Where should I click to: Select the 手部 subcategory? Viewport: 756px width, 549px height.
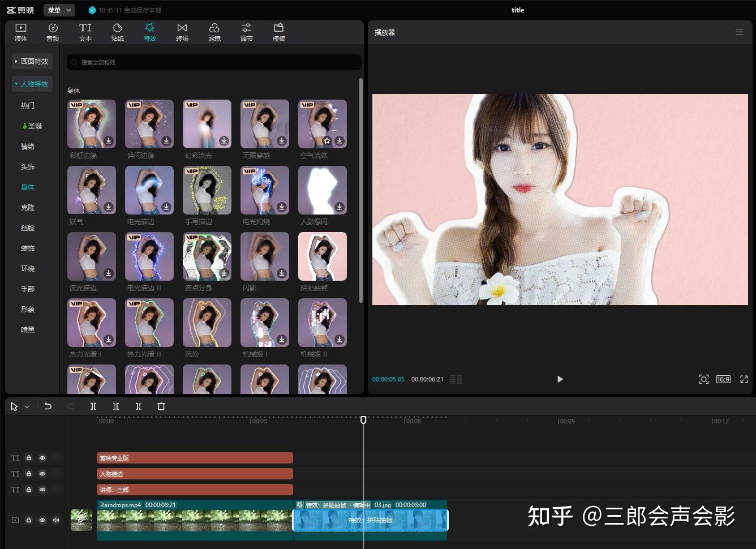pos(28,289)
